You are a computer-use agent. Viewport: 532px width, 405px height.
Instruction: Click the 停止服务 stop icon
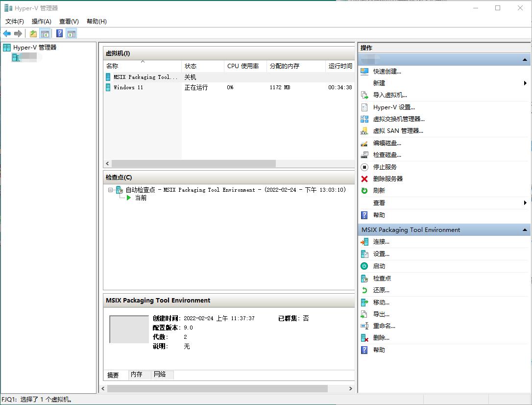pyautogui.click(x=364, y=167)
